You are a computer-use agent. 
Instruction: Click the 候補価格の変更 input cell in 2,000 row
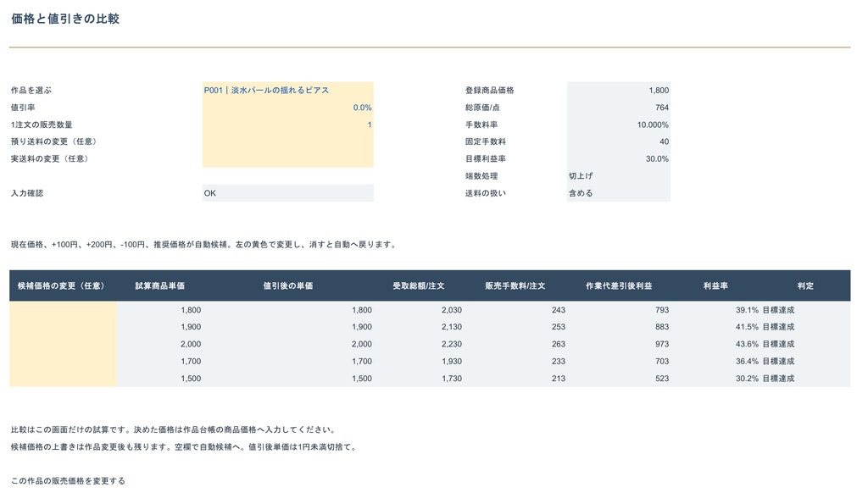pyautogui.click(x=63, y=344)
